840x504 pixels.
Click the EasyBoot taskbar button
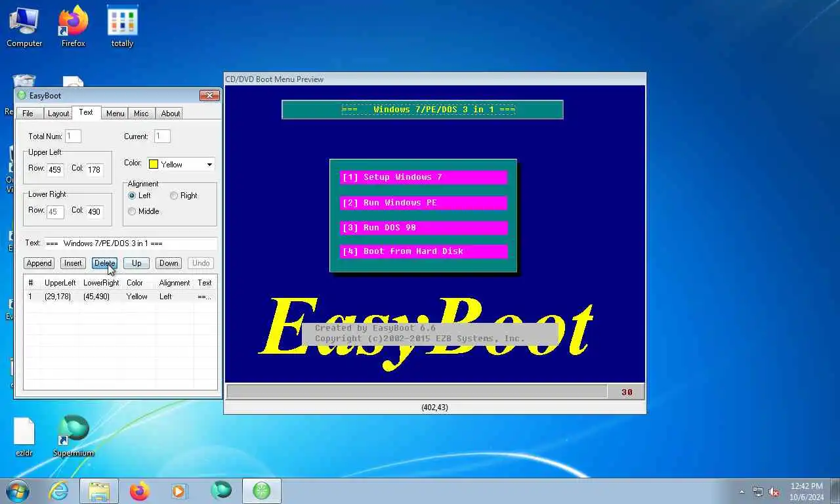click(262, 491)
